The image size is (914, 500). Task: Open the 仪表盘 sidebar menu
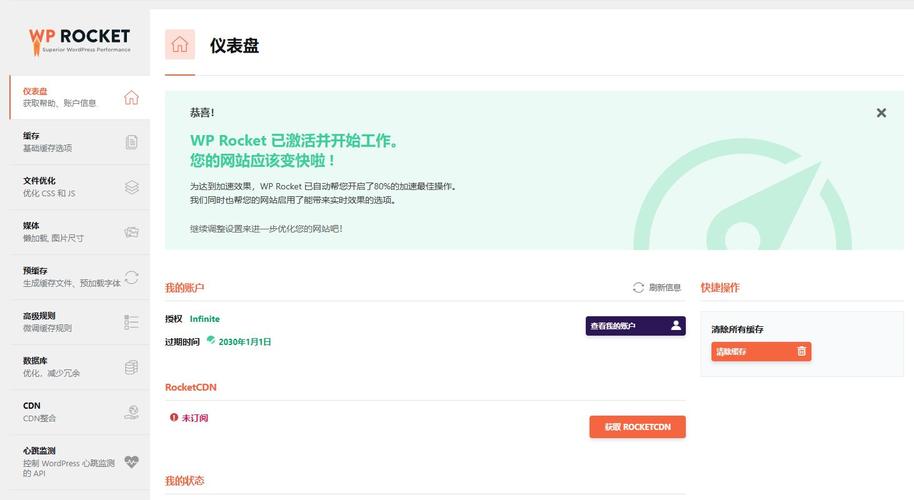(80, 97)
